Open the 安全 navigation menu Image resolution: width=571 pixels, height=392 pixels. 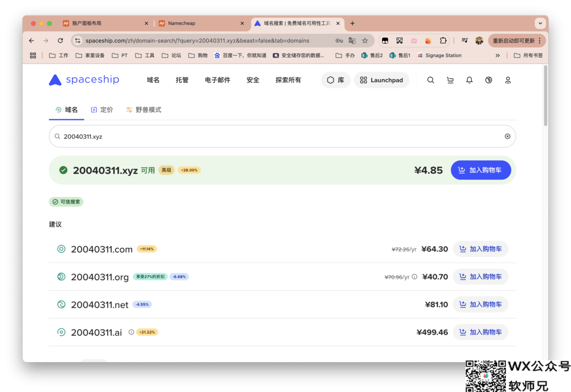point(253,80)
